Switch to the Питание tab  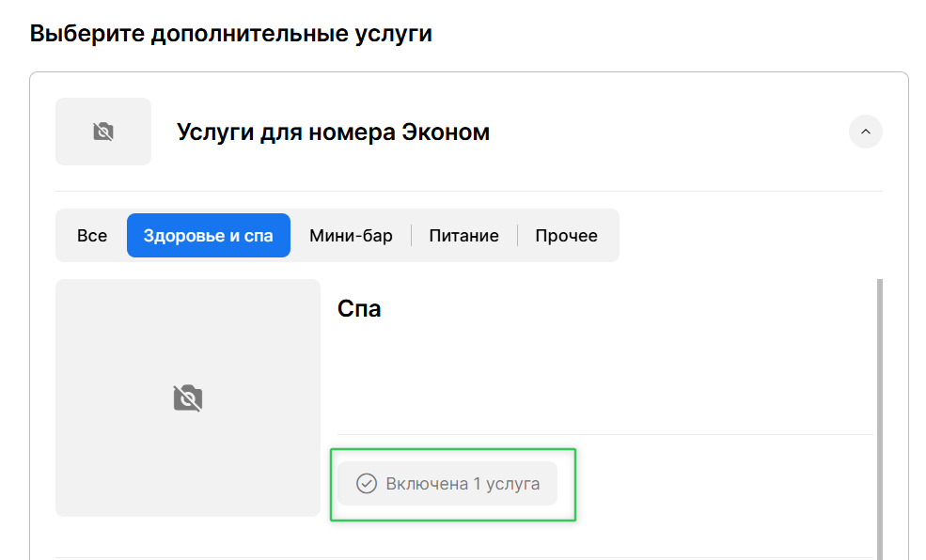pos(463,235)
